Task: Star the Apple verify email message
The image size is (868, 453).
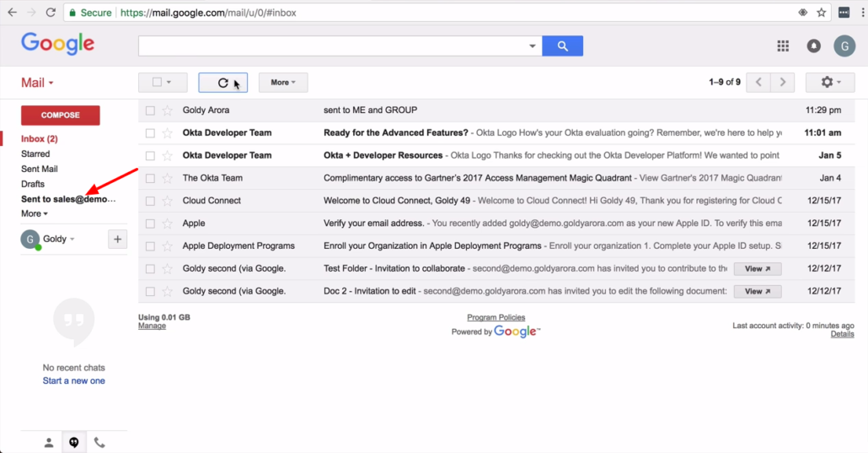Action: click(167, 224)
